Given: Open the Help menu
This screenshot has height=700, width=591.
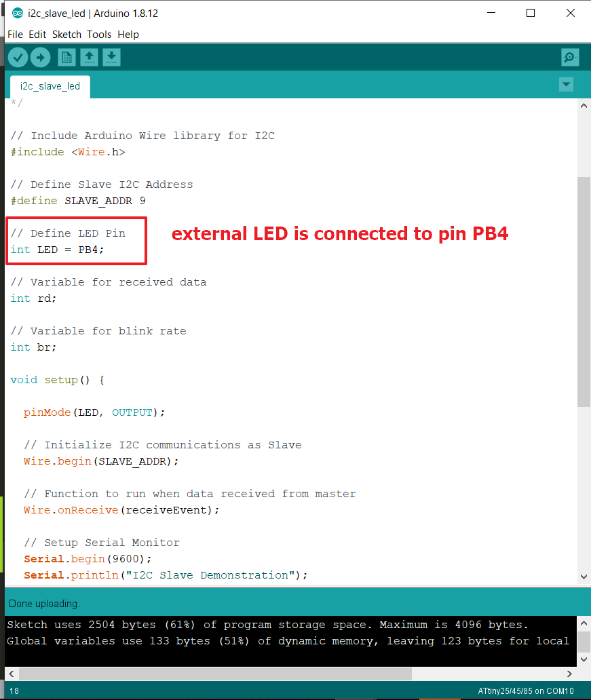Looking at the screenshot, I should [x=128, y=35].
